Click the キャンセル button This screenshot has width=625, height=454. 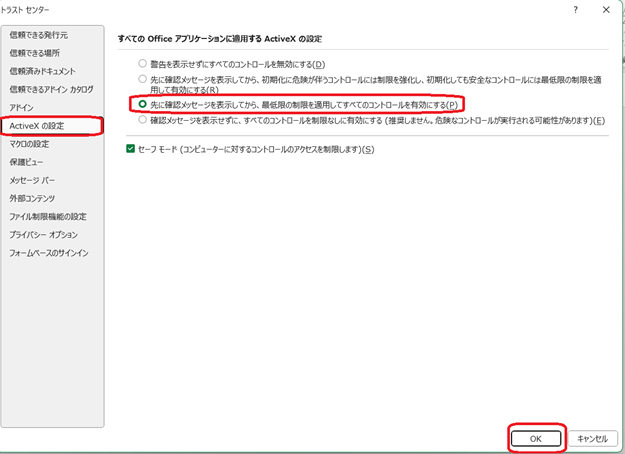[x=592, y=438]
